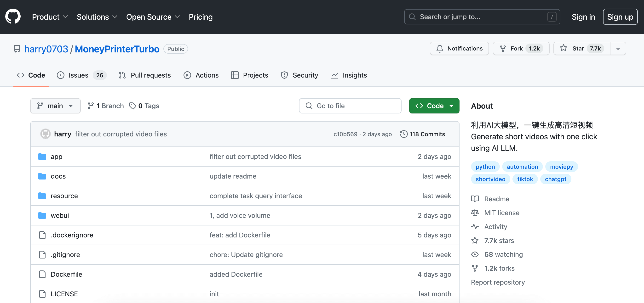The height and width of the screenshot is (303, 644).
Task: Click the resource folder icon
Action: (x=42, y=196)
